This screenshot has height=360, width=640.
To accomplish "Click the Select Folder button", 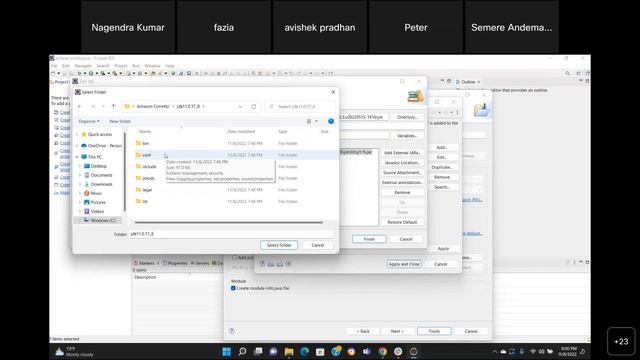I will click(x=279, y=245).
